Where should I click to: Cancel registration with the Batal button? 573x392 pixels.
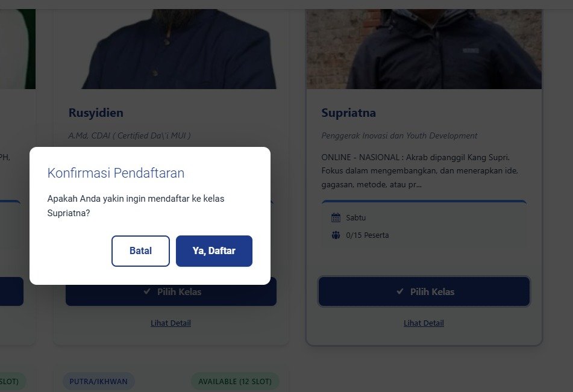click(x=140, y=250)
